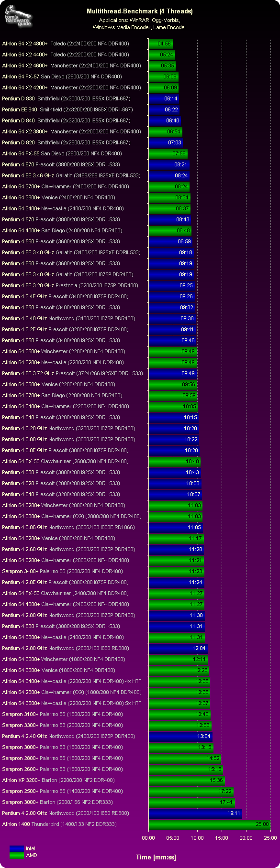Select the 'Sempron 3400+ Palermo E6' row label
Viewport: 280px width, 868px height.
(x=63, y=571)
